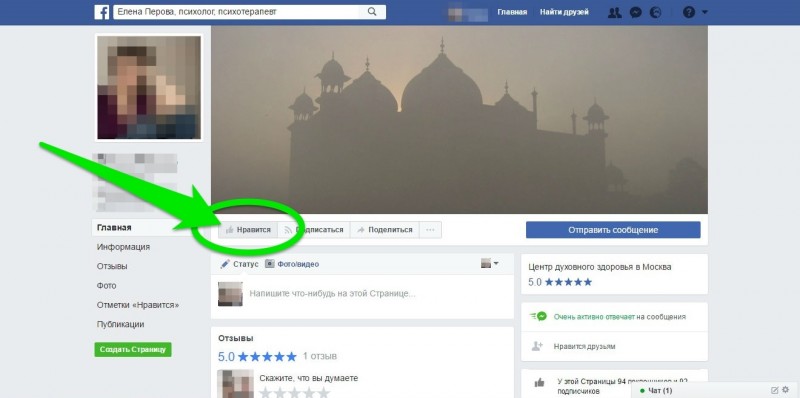
Task: Open Отметки «Нравится» in sidebar
Action: [x=138, y=305]
